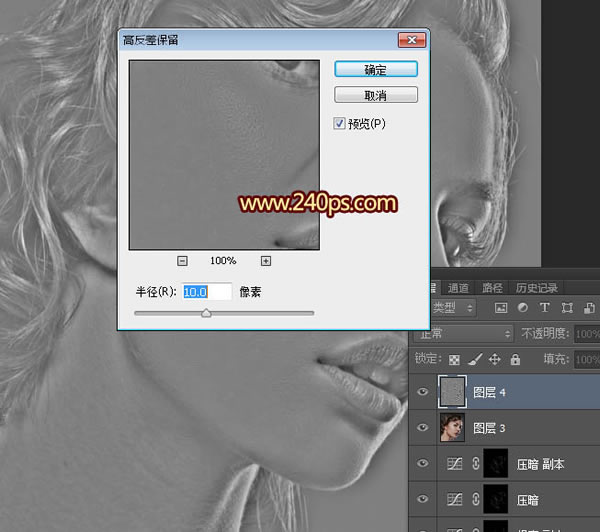Viewport: 600px width, 532px height.
Task: Select the 图层 4 layer thumbnail
Action: pos(452,392)
